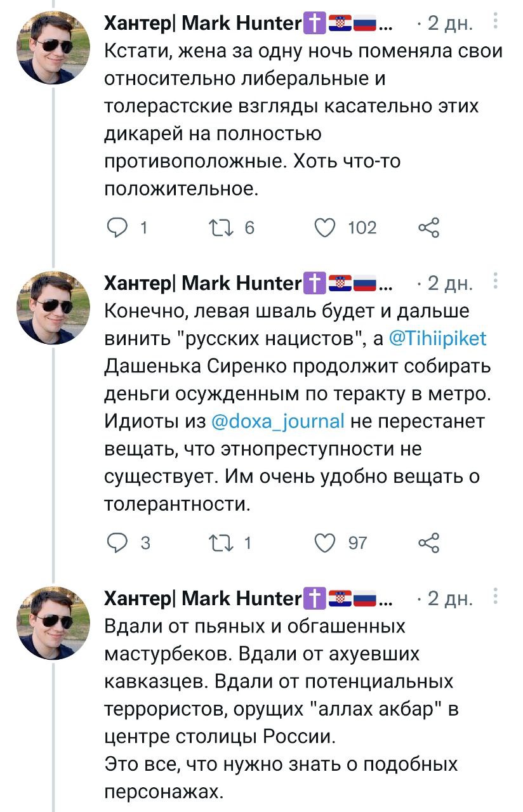Share the tweet mentioning doxa_journal
This screenshot has height=812, width=523.
pos(428,542)
